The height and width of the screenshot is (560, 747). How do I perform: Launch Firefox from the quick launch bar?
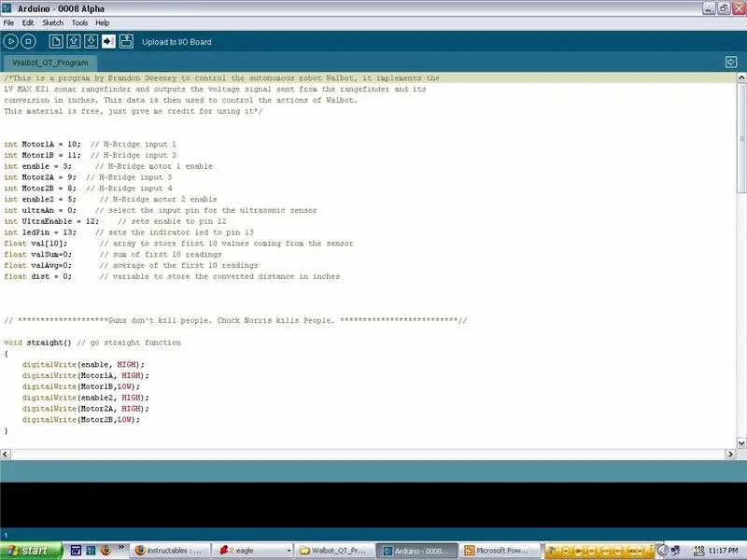coord(106,551)
